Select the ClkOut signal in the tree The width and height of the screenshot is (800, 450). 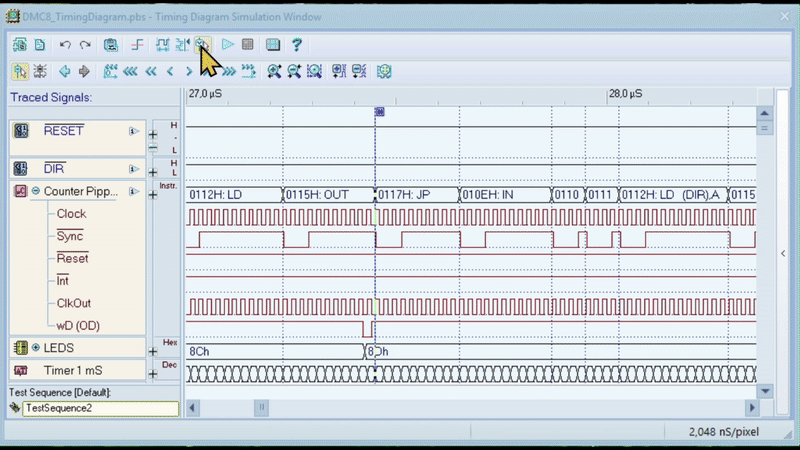[73, 303]
